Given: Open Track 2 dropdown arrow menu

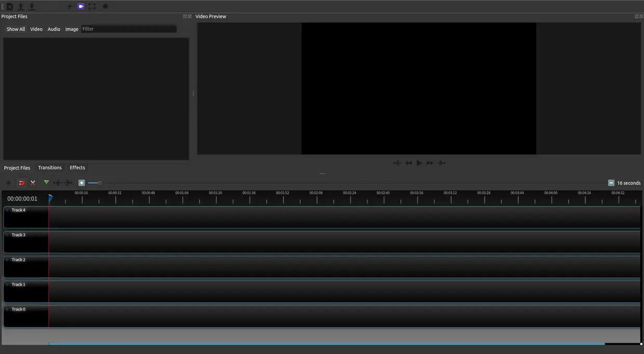Looking at the screenshot, I should click(x=7, y=260).
